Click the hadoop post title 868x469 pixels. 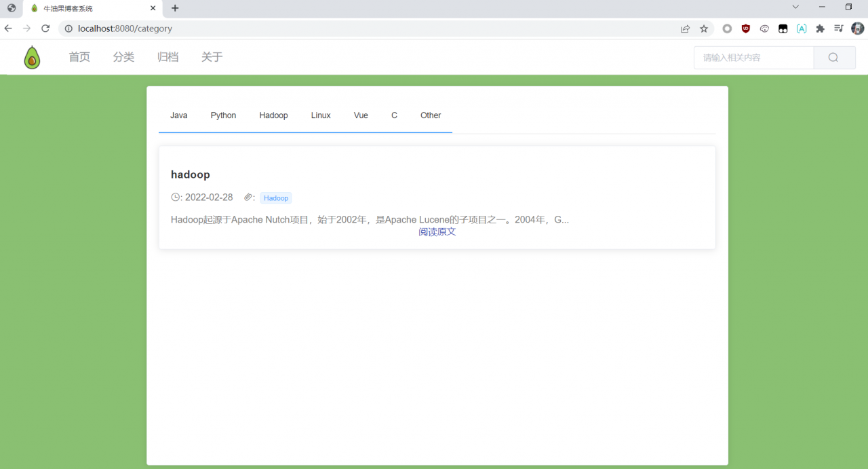(191, 174)
